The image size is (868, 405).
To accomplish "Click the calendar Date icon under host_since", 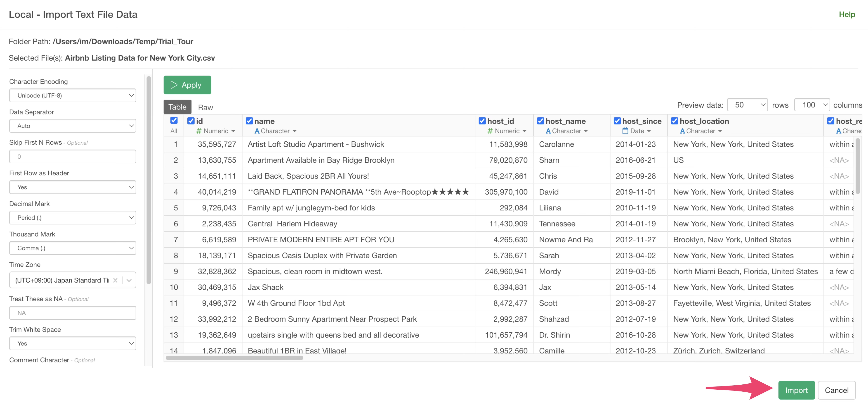I will tap(625, 131).
